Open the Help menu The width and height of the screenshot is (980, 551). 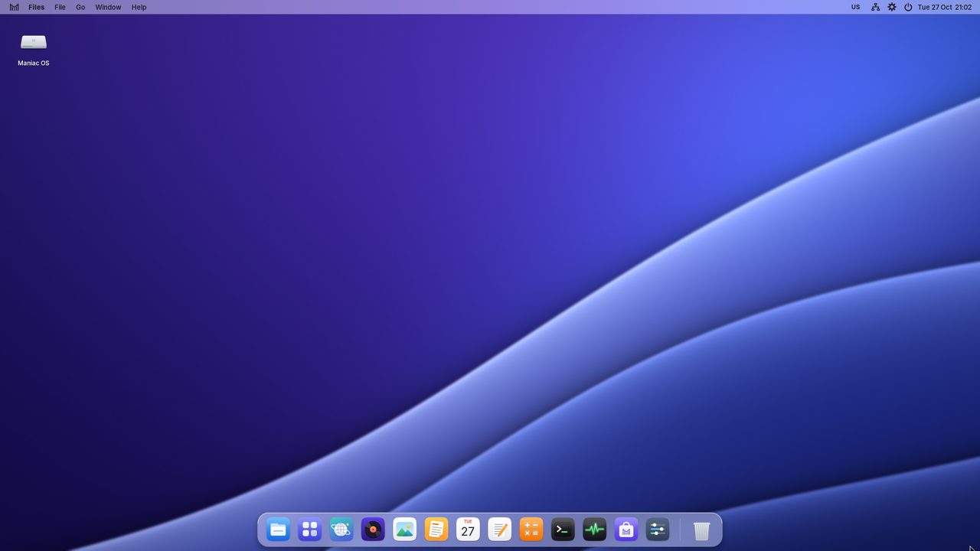tap(139, 7)
